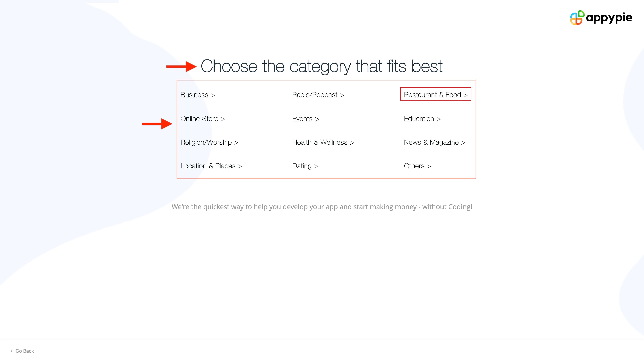Select the Business category arrow

212,95
